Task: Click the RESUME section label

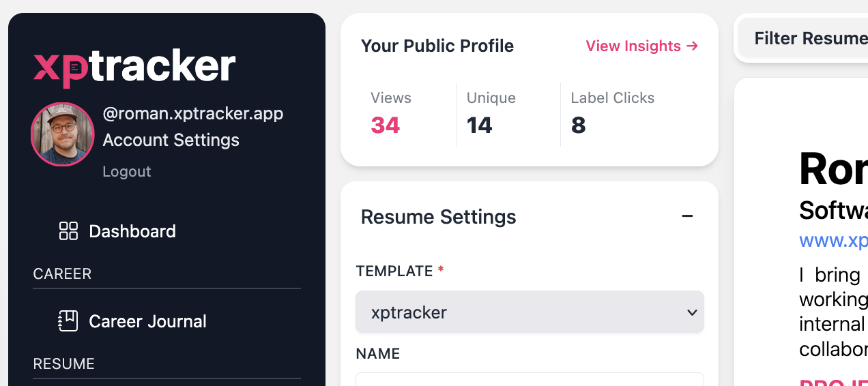Action: 63,364
